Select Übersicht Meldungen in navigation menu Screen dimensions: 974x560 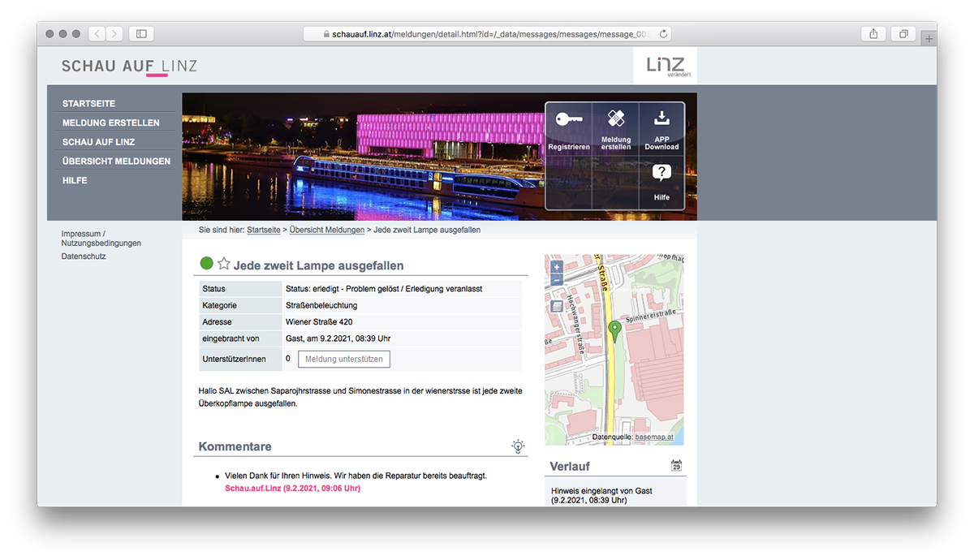point(116,161)
